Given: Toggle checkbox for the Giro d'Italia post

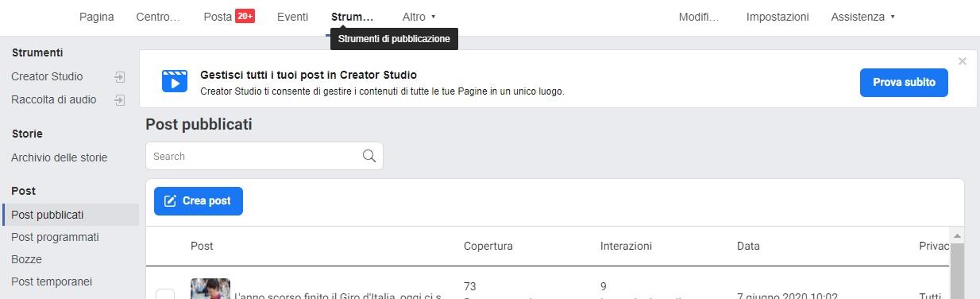Looking at the screenshot, I should coord(165,294).
